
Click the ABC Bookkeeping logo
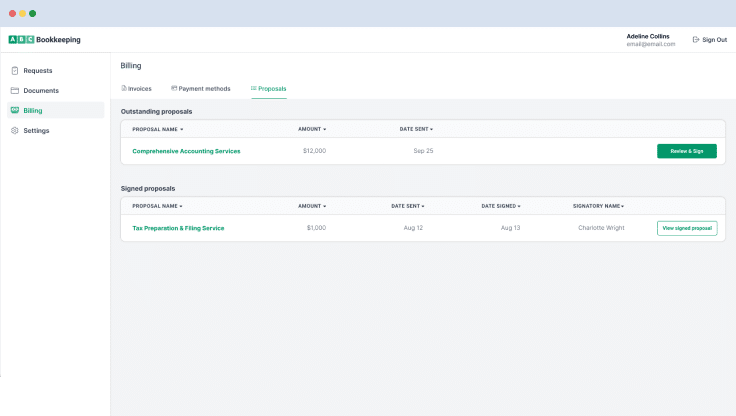pos(45,40)
